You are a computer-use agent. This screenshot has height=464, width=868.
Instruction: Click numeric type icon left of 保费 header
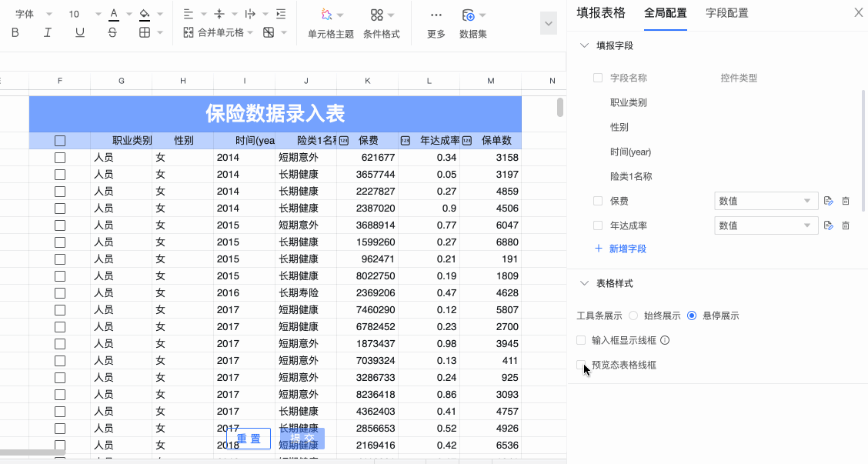pos(344,141)
